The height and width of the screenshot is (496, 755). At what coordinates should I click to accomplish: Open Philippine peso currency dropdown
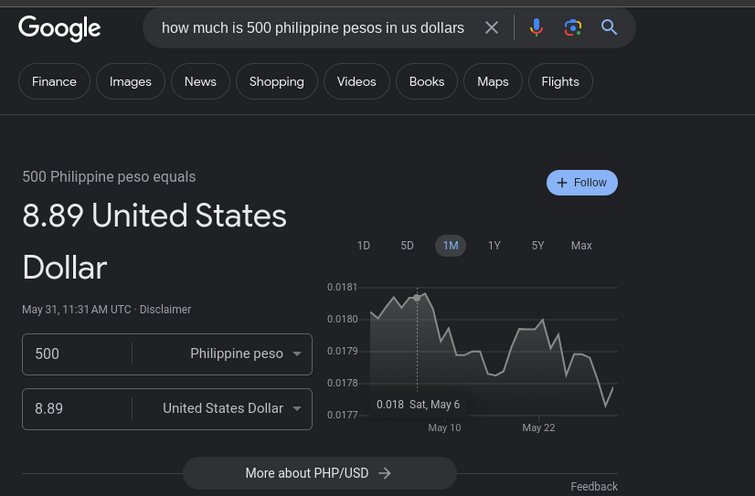(x=246, y=353)
